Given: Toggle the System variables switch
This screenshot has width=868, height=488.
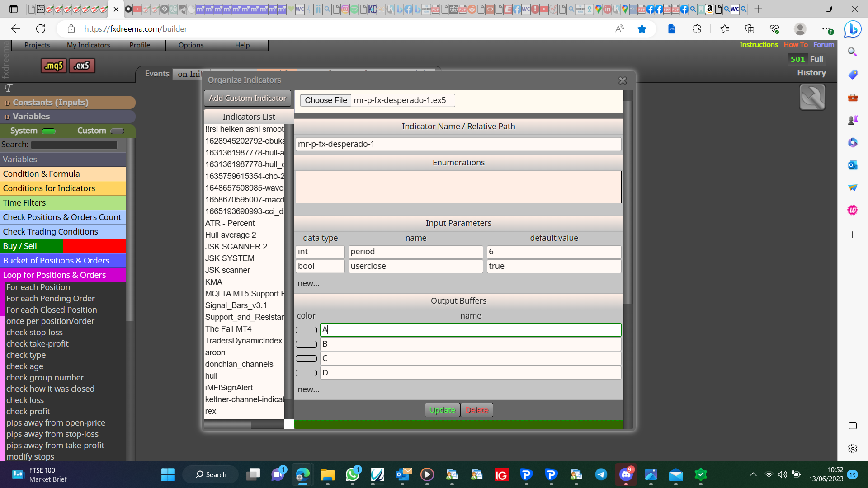Looking at the screenshot, I should 48,131.
